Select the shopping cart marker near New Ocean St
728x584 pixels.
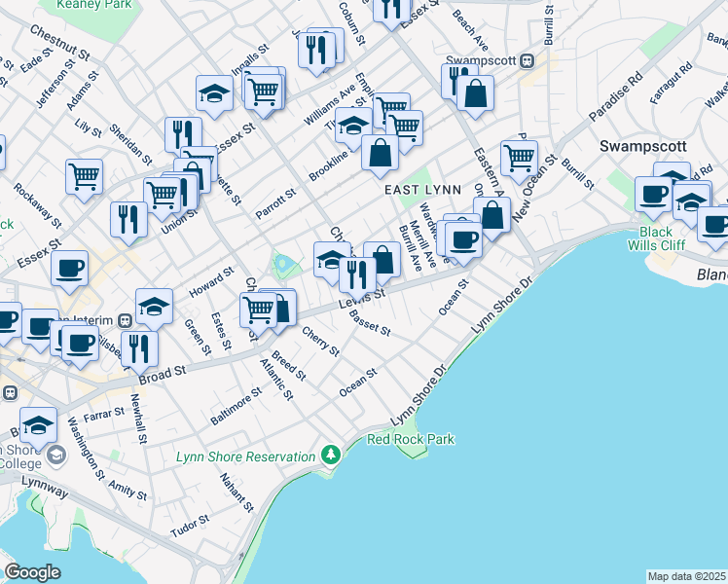pyautogui.click(x=519, y=162)
